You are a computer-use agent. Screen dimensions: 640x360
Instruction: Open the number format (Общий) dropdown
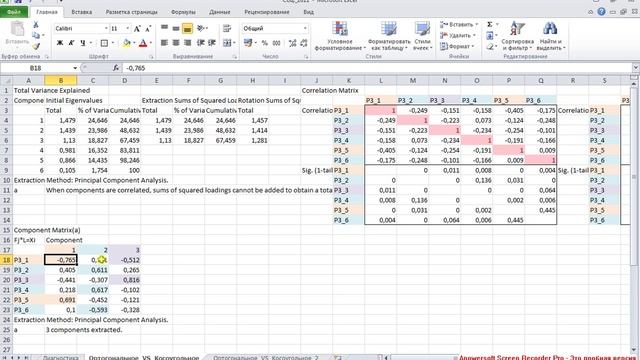[305, 29]
